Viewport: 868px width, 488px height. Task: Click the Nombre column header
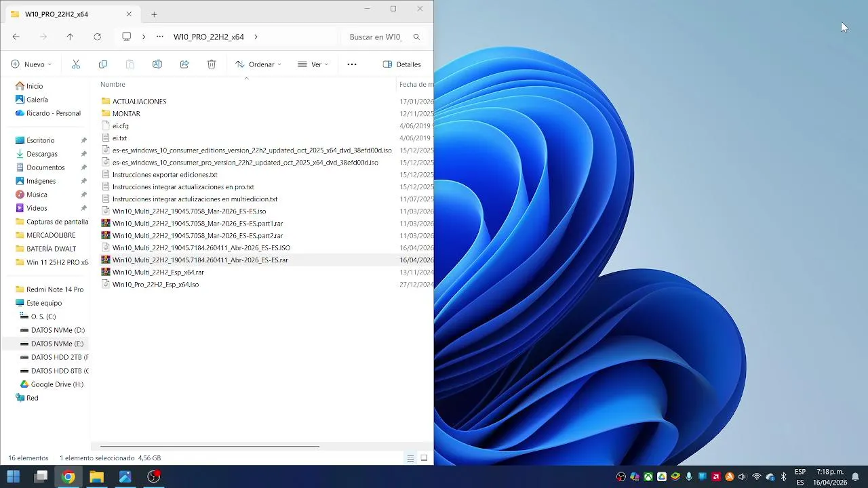pyautogui.click(x=113, y=85)
